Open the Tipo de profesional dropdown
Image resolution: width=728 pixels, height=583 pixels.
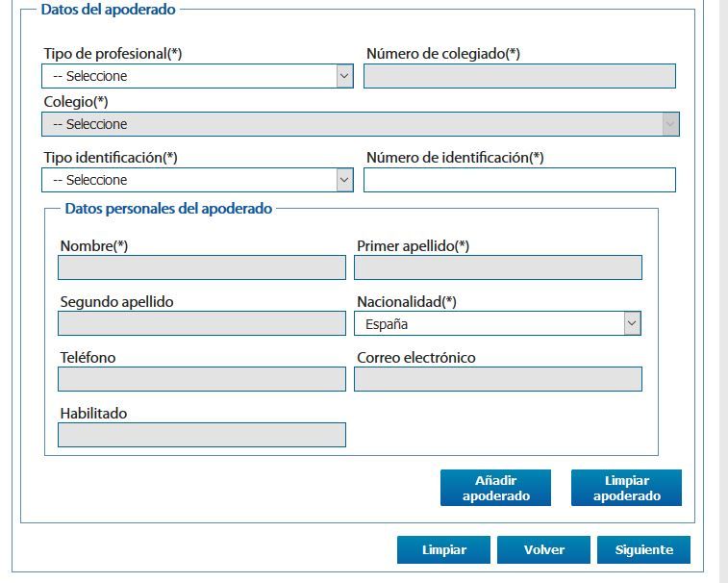coord(197,76)
